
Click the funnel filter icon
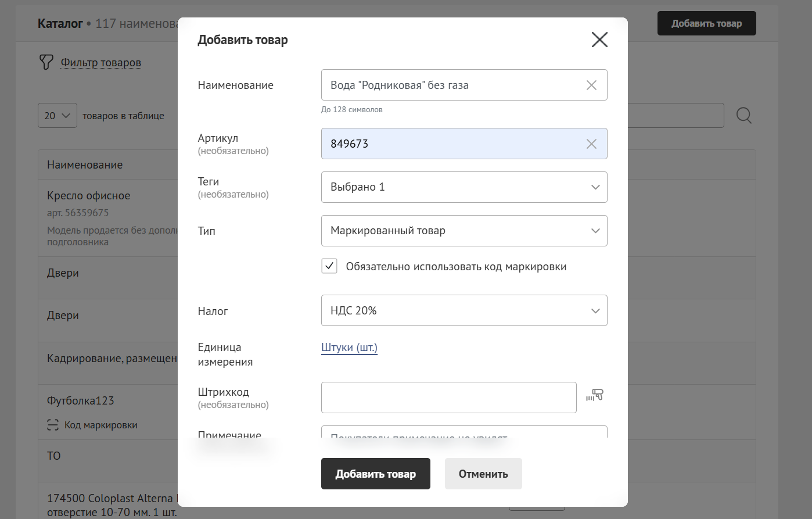point(46,62)
